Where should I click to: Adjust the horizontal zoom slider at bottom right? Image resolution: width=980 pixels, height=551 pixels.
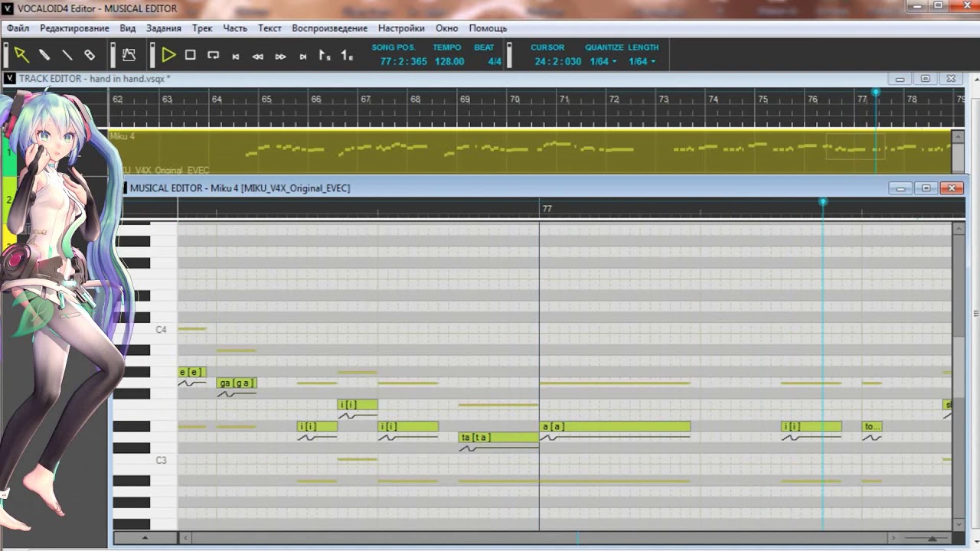coord(932,539)
